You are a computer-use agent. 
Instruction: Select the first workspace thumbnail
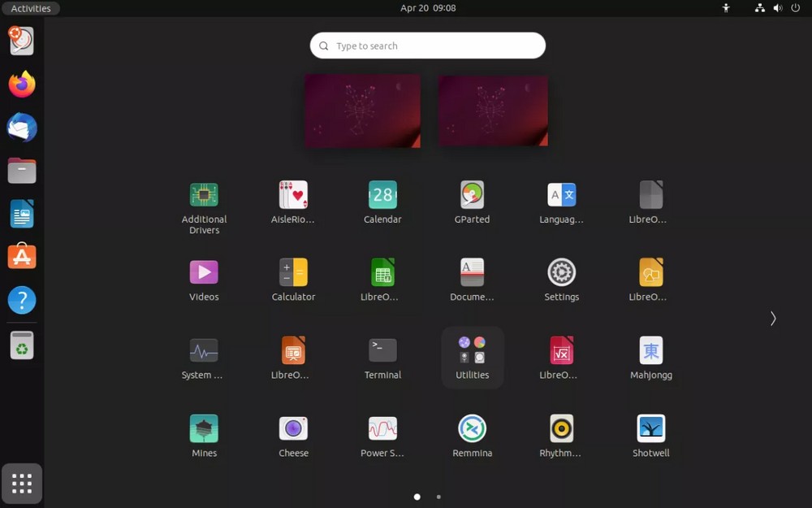362,111
